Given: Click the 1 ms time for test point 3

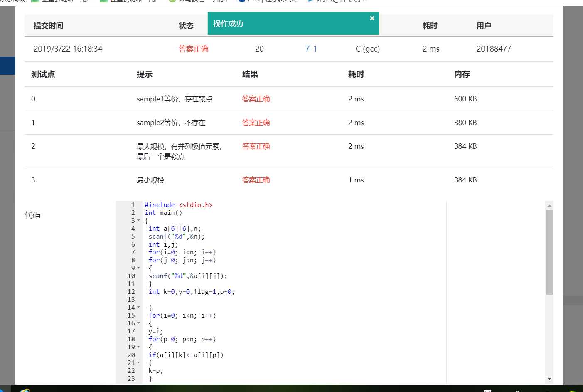Looking at the screenshot, I should pyautogui.click(x=356, y=180).
